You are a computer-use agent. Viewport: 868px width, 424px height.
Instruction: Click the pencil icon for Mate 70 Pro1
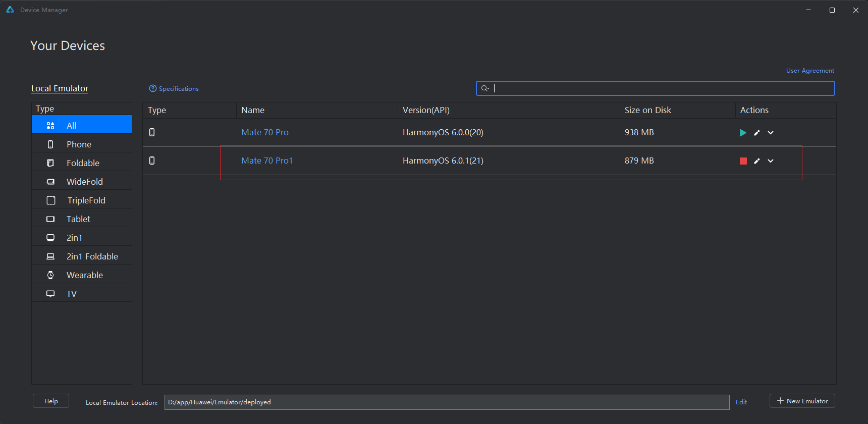pyautogui.click(x=756, y=161)
